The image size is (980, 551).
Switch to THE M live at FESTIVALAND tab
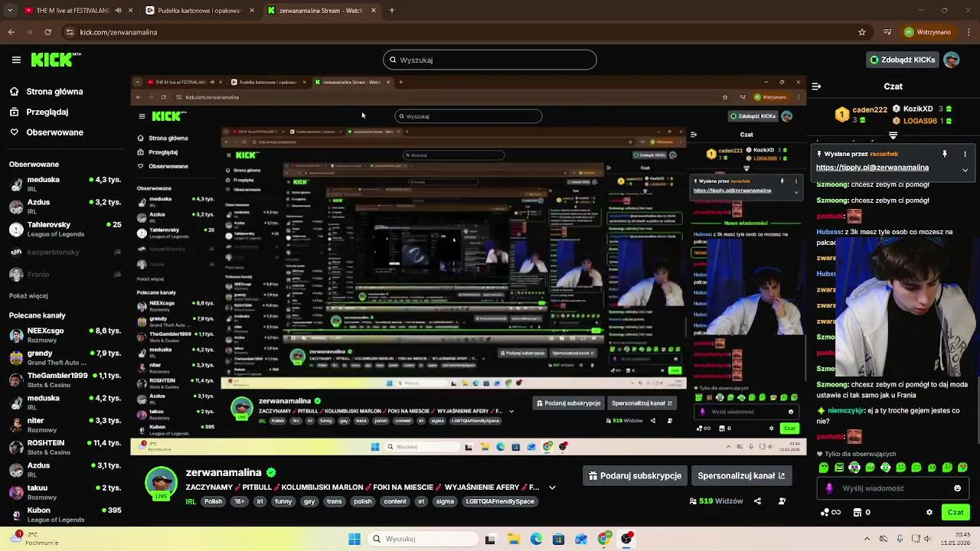click(73, 11)
